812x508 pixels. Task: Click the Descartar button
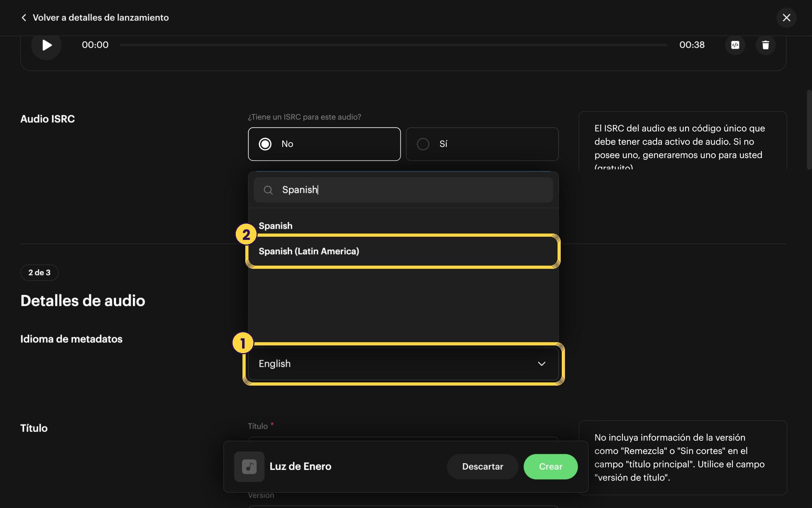482,466
